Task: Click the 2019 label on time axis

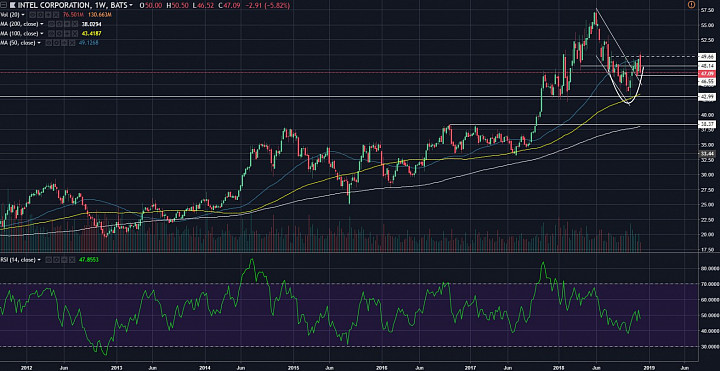Action: 648,367
